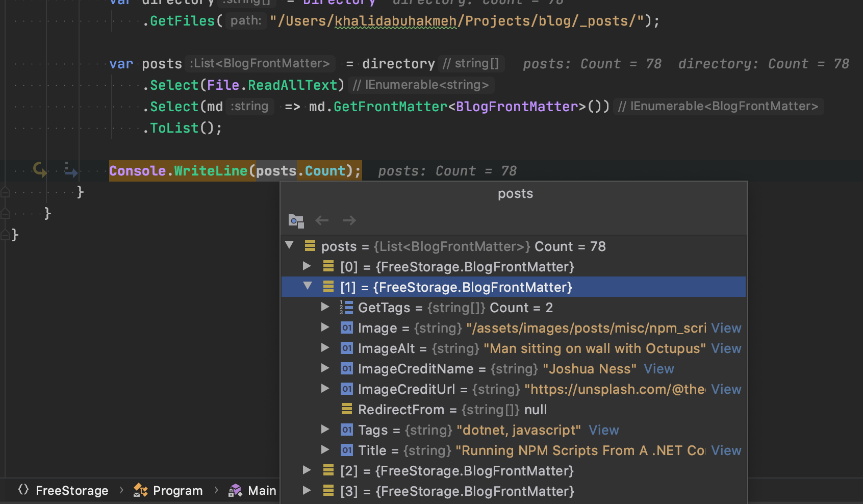The image size is (863, 504).
Task: Click the object icon for item [2]
Action: [x=328, y=470]
